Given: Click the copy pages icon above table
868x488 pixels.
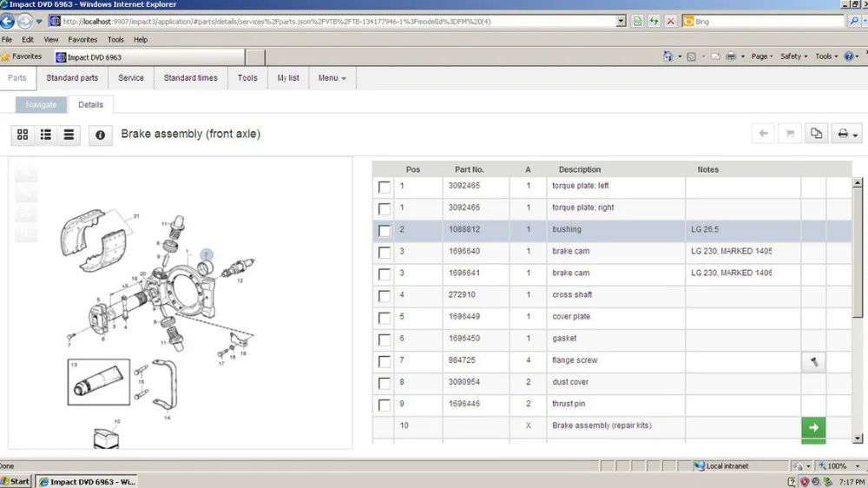Looking at the screenshot, I should click(816, 134).
